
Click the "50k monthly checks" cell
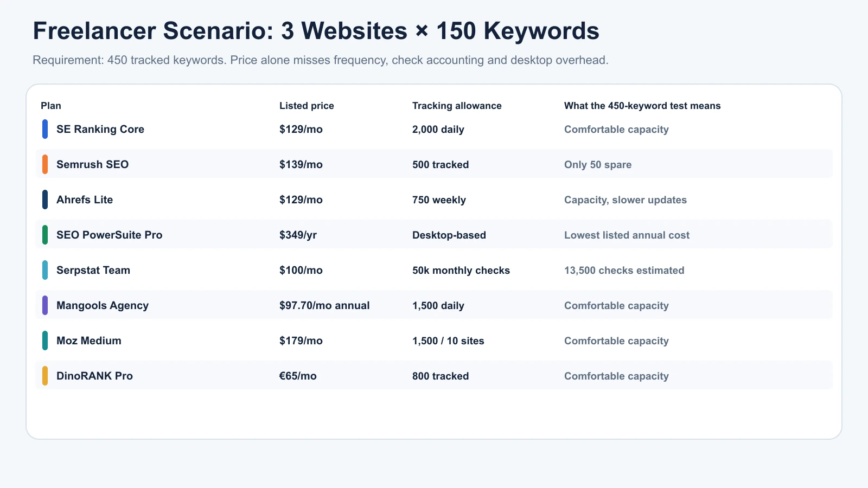pyautogui.click(x=461, y=271)
